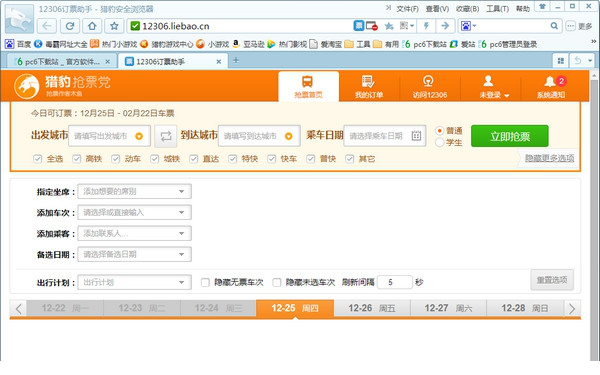The width and height of the screenshot is (600, 375).
Task: Expand the 备选日期 dropdown
Action: pyautogui.click(x=134, y=254)
